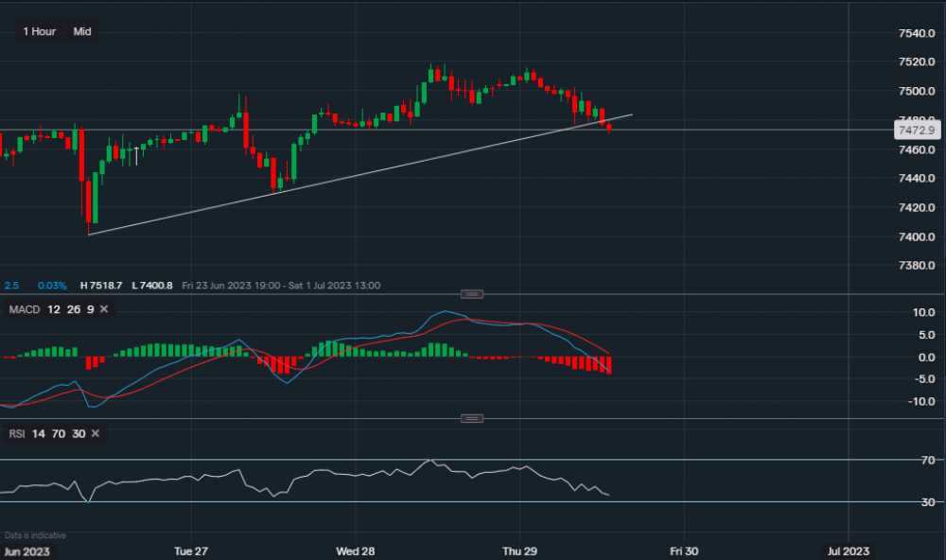This screenshot has width=946, height=560.
Task: Select the low value L 7400.8
Action: point(152,285)
